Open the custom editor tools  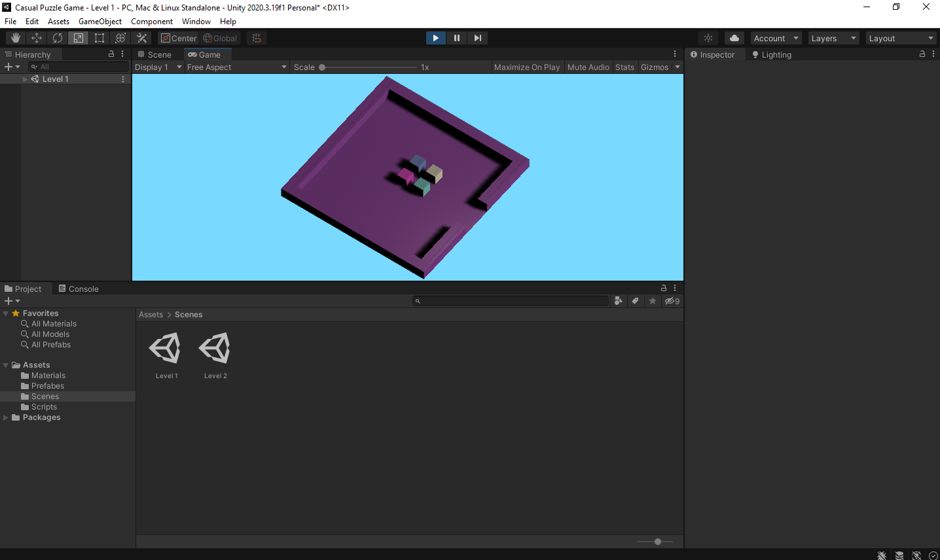(x=141, y=38)
